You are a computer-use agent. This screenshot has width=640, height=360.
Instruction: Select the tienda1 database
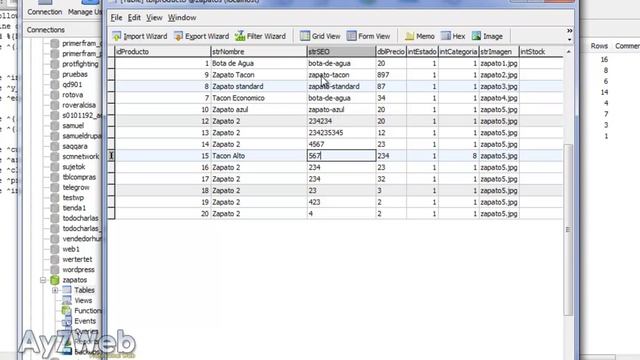(75, 208)
